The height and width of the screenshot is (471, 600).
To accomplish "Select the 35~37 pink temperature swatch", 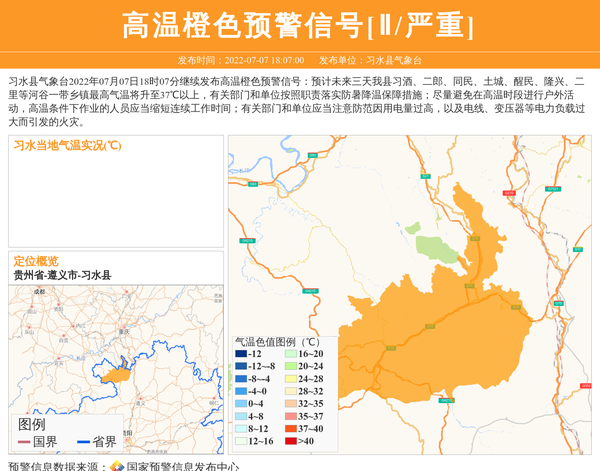I will (x=289, y=416).
